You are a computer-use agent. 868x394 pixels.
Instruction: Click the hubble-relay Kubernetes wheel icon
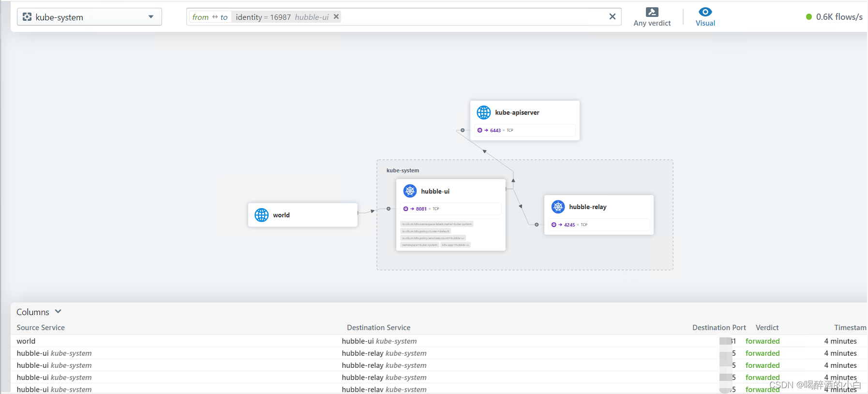[x=558, y=207]
